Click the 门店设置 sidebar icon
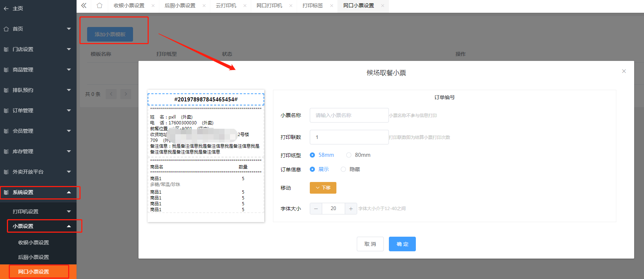 tap(6, 49)
